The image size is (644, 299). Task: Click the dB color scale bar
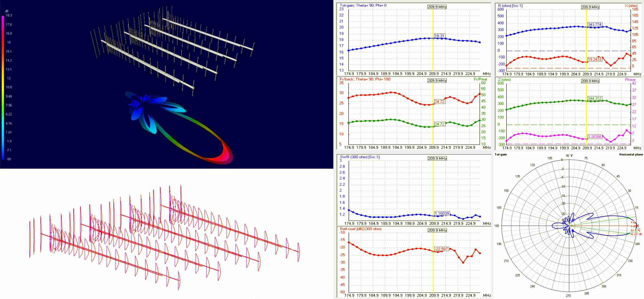click(3, 88)
